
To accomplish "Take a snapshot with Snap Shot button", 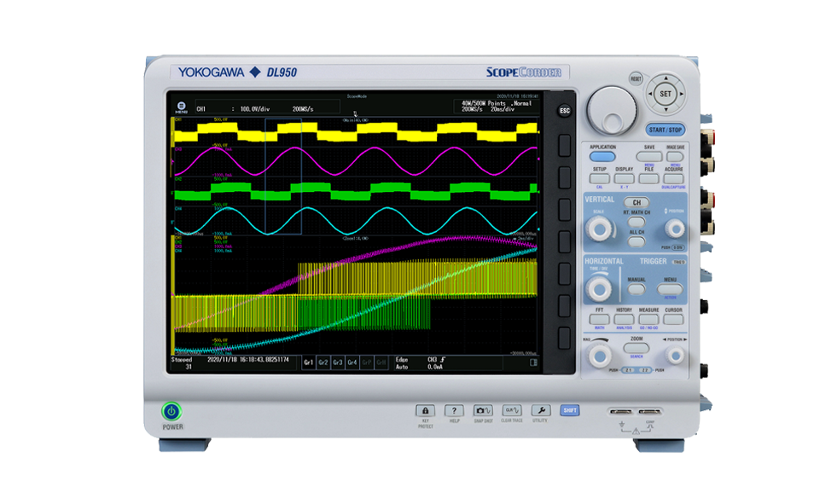I will pyautogui.click(x=483, y=410).
